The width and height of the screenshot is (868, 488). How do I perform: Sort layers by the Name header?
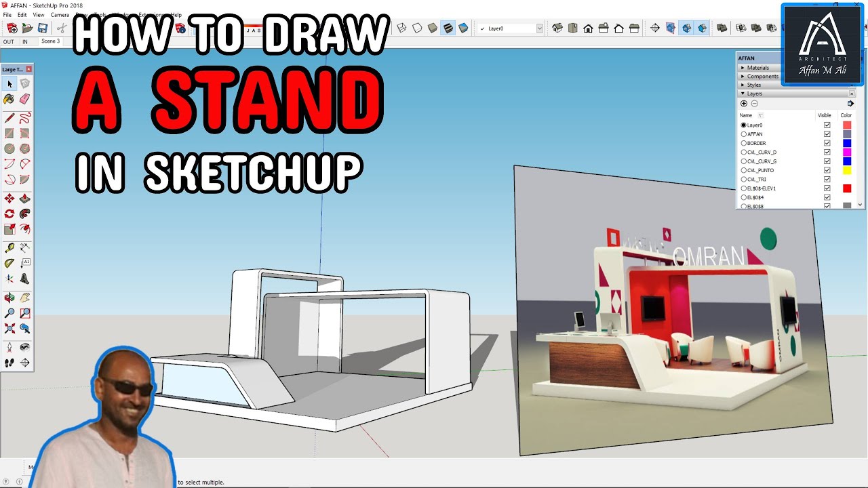point(746,115)
